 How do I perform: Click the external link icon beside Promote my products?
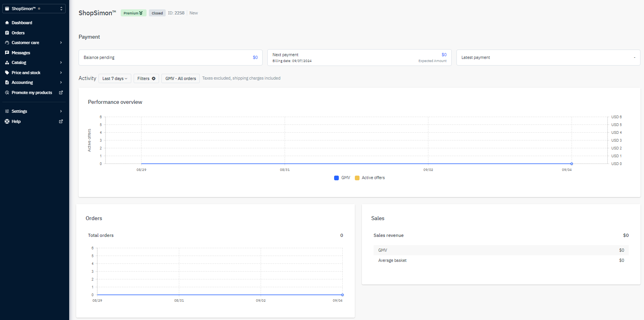tap(61, 92)
